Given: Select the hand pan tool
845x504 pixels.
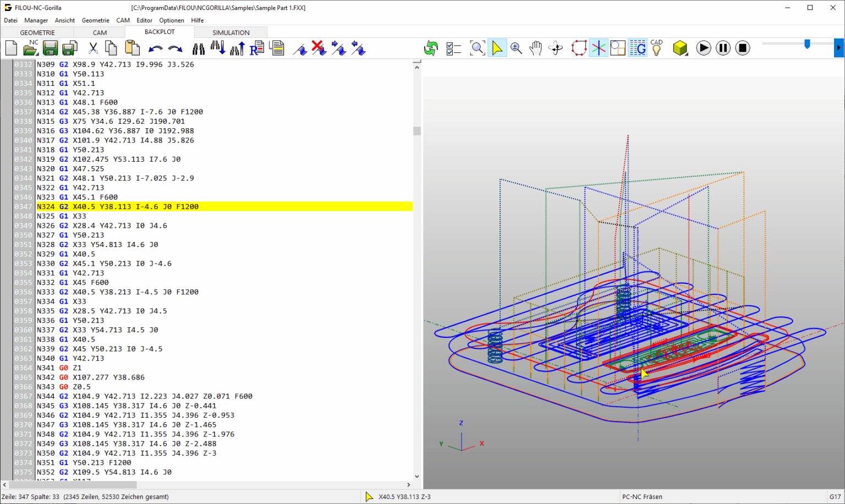Looking at the screenshot, I should (x=535, y=48).
